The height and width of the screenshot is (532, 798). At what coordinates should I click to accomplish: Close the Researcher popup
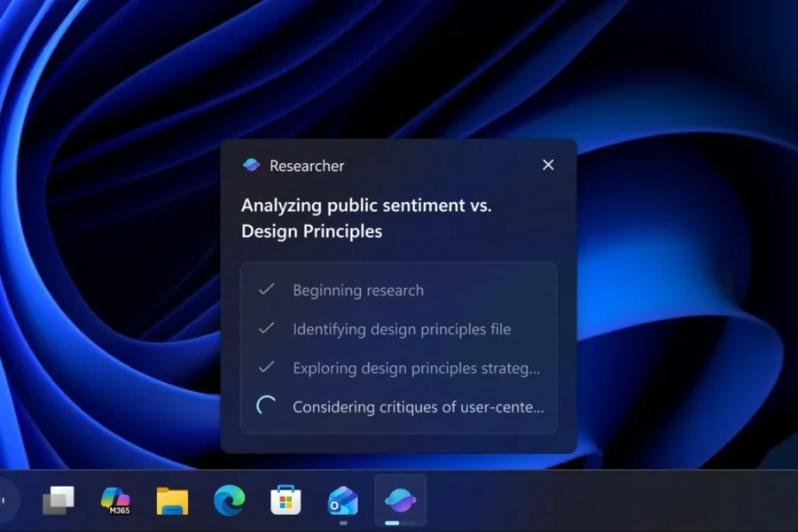[548, 165]
